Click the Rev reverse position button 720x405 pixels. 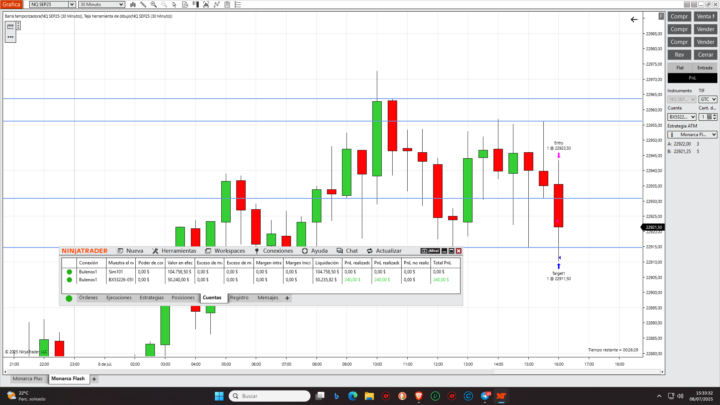679,55
